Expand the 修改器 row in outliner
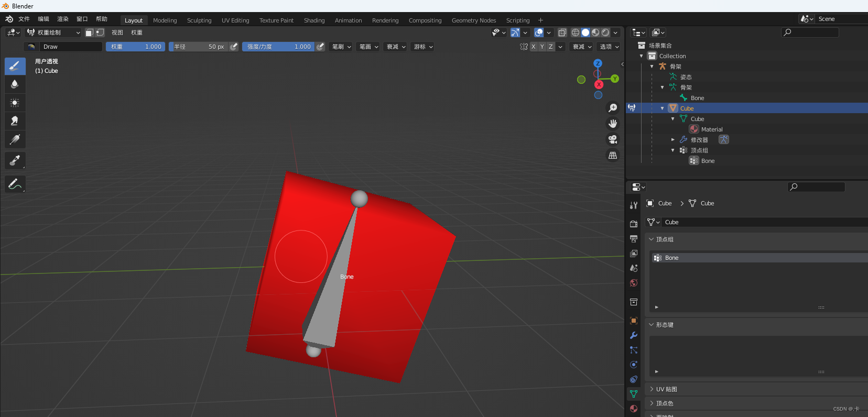868x417 pixels. coord(673,140)
